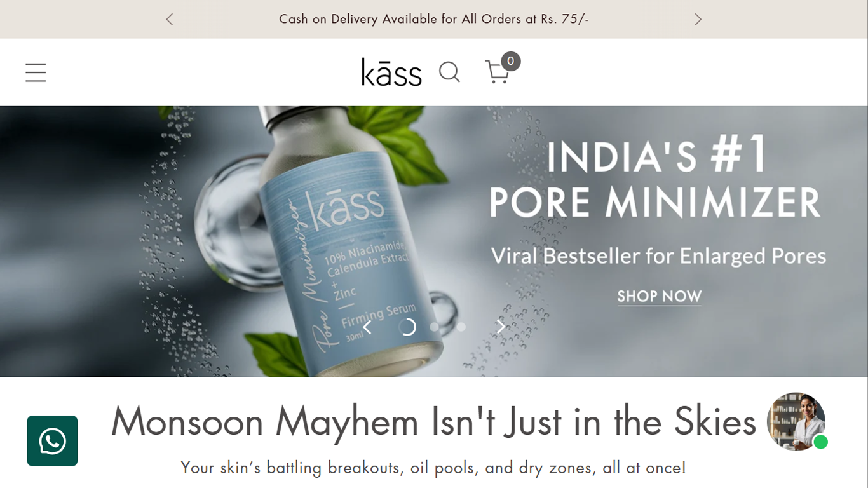Open the search magnifier icon
Image resolution: width=868 pixels, height=488 pixels.
click(450, 72)
